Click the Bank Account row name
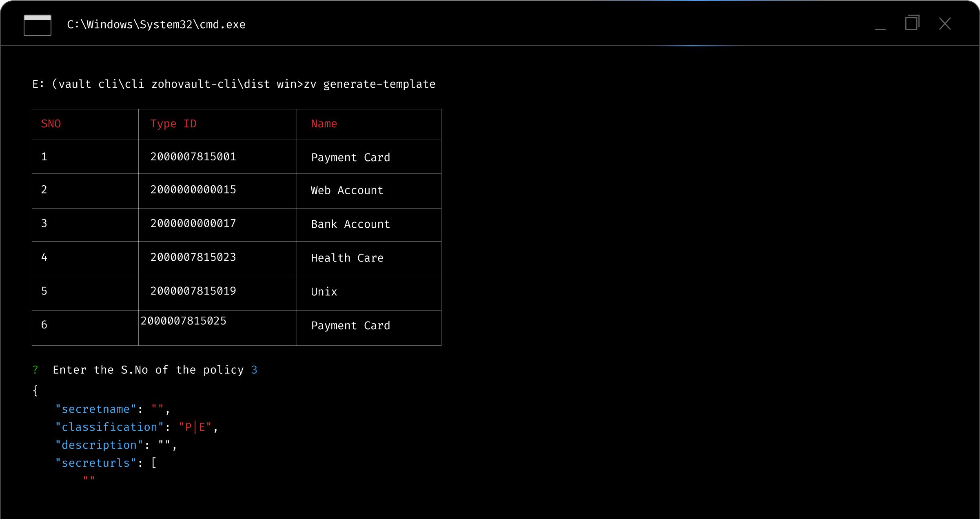 click(350, 224)
